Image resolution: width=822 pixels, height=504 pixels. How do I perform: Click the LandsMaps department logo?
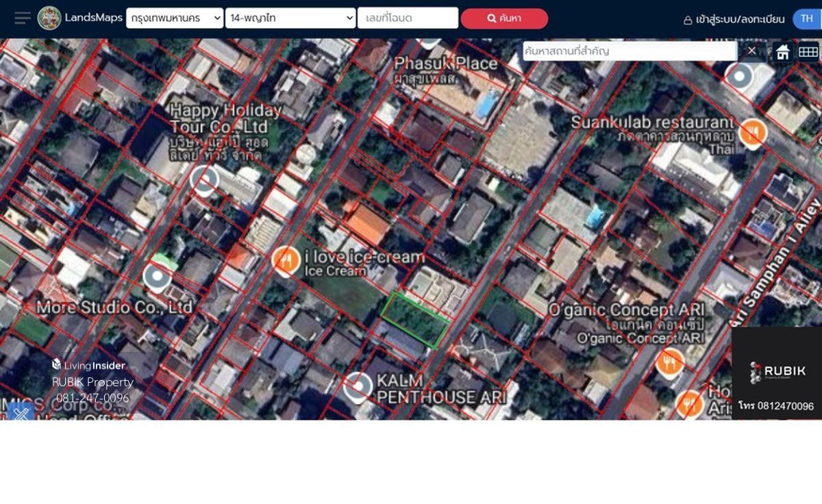point(49,18)
